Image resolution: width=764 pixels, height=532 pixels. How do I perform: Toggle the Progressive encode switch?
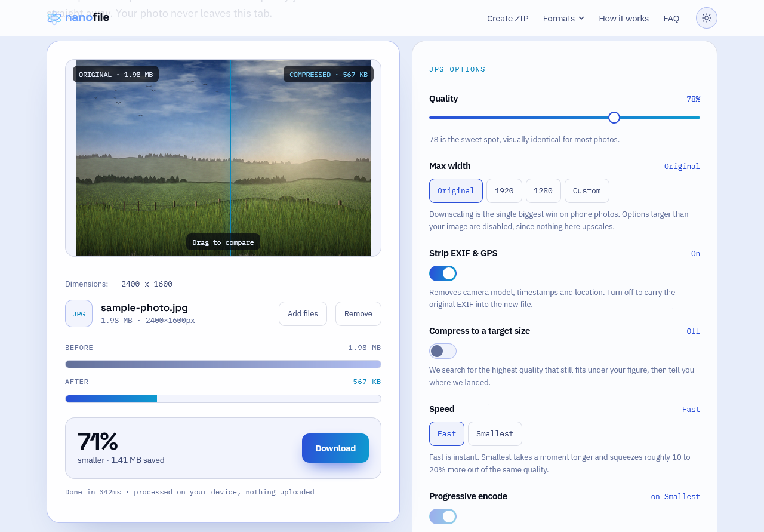443,516
